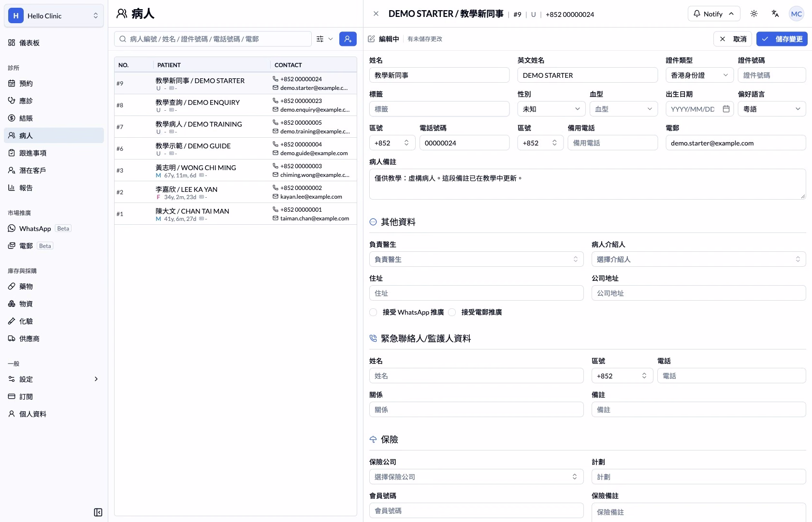Image resolution: width=812 pixels, height=522 pixels.
Task: Select patient row 李嘉欣 / LEE KA YAN
Action: click(235, 192)
